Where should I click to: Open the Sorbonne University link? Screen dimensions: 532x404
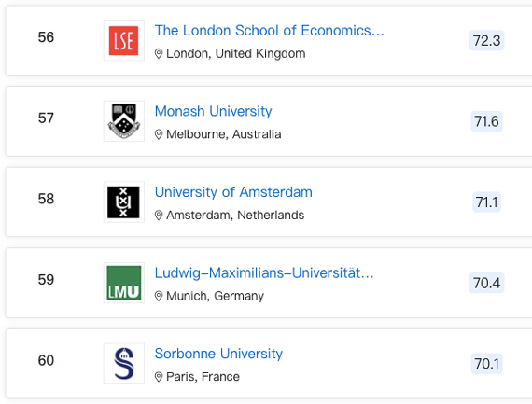[218, 354]
